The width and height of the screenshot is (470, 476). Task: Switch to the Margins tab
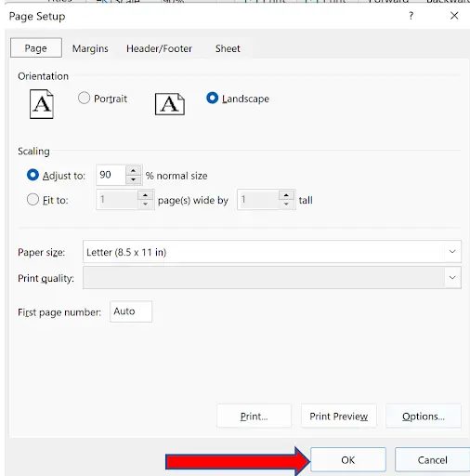click(90, 48)
